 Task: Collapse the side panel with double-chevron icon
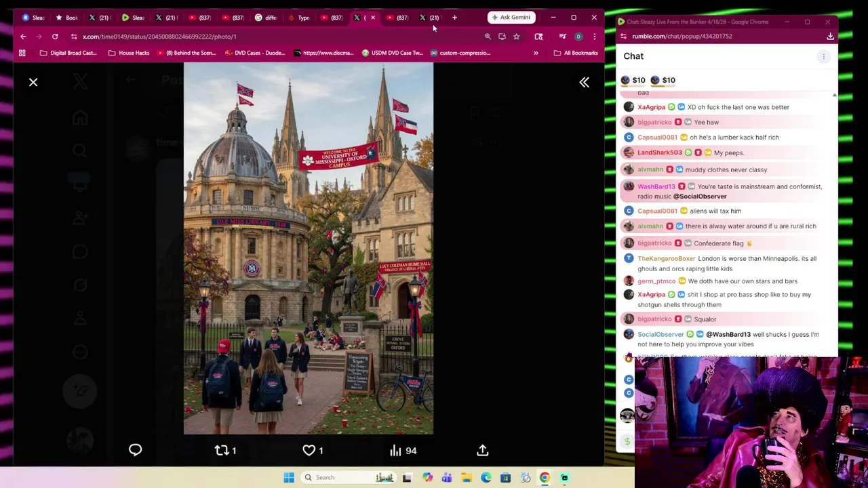(x=584, y=82)
